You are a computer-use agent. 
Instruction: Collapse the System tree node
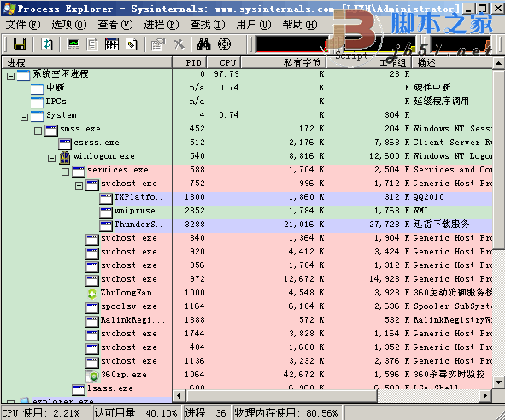(x=24, y=117)
